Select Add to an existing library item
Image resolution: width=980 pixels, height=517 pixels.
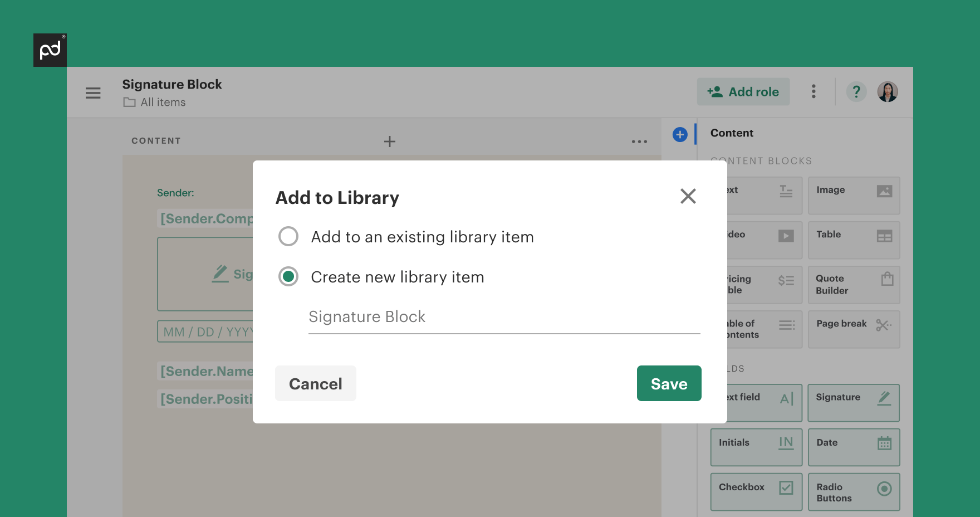tap(288, 237)
